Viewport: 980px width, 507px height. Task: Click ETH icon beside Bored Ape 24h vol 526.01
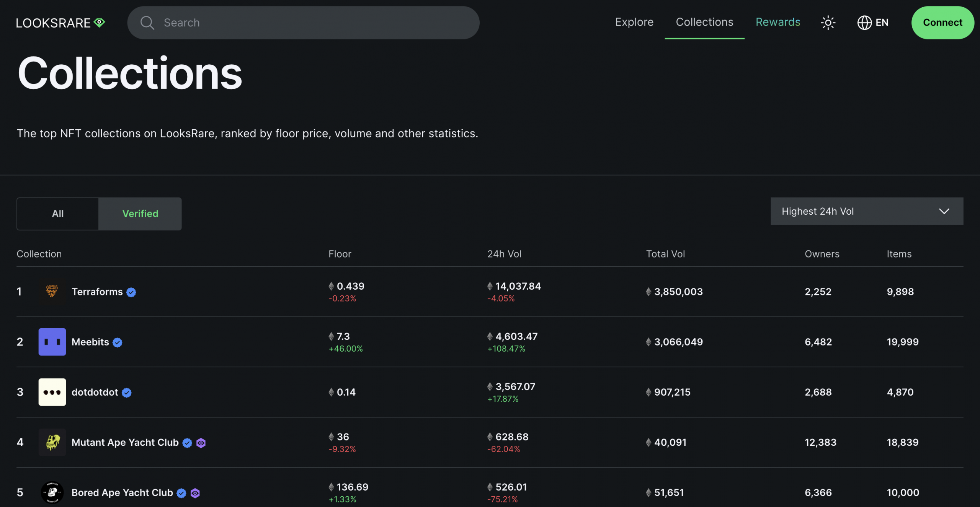click(x=490, y=487)
